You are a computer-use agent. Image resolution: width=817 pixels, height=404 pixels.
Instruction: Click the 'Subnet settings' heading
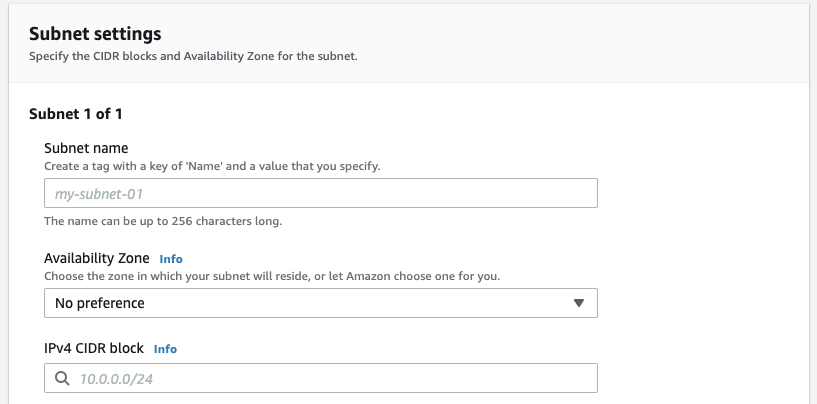pos(95,35)
